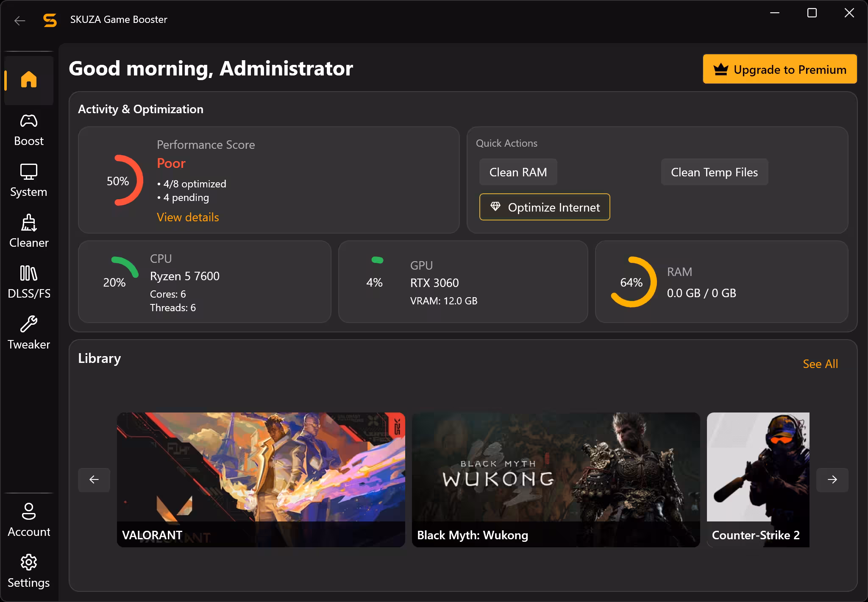This screenshot has height=602, width=868.
Task: Click 'Threads: 6' CPU detail
Action: (x=173, y=307)
